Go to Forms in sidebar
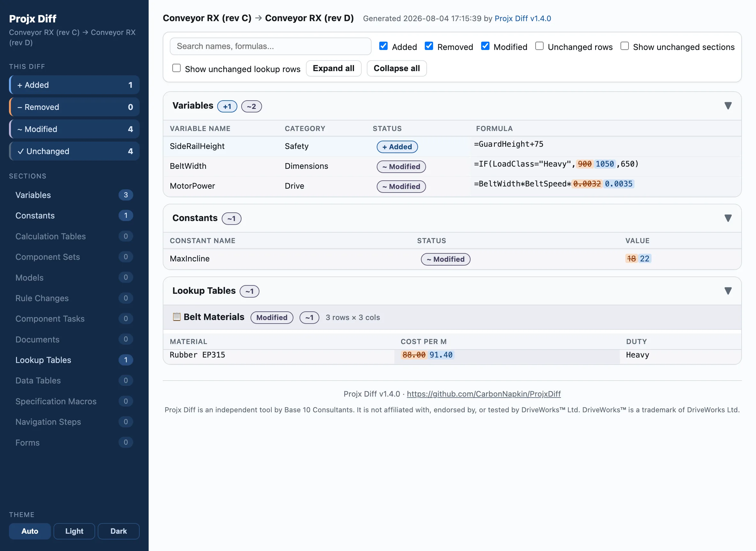 coord(74,442)
